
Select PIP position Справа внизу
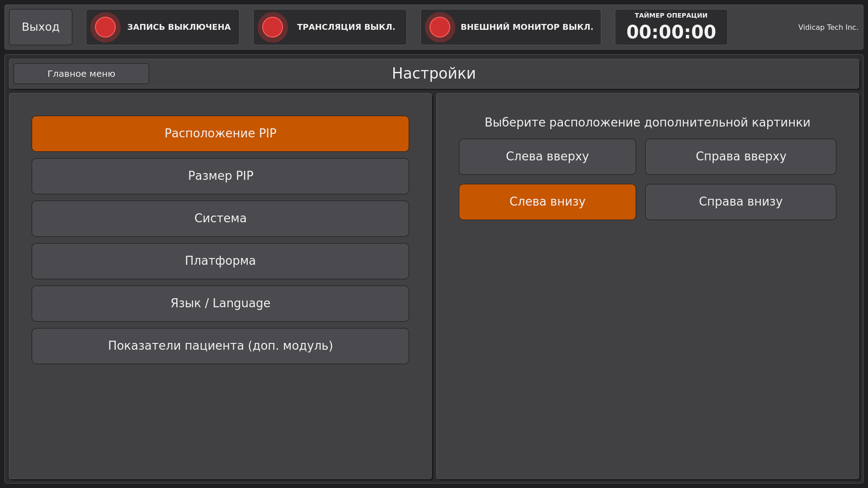tap(741, 202)
